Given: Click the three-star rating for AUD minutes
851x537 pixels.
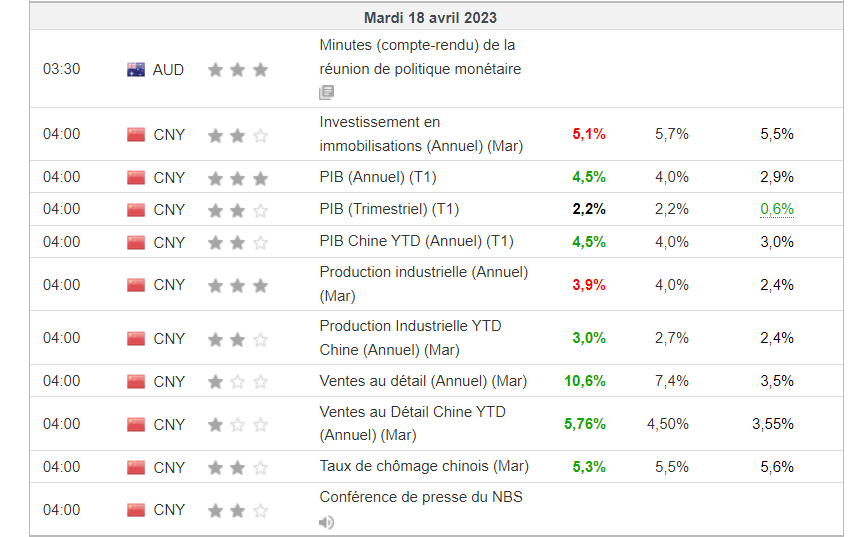Looking at the screenshot, I should 238,70.
